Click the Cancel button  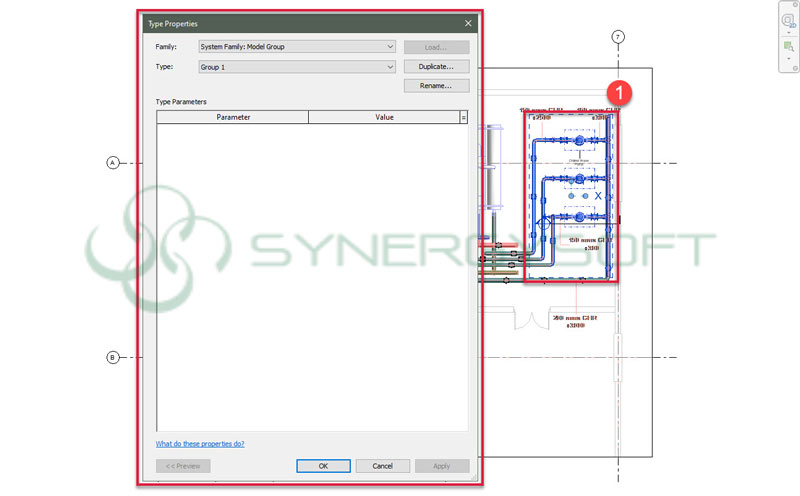[x=383, y=466]
